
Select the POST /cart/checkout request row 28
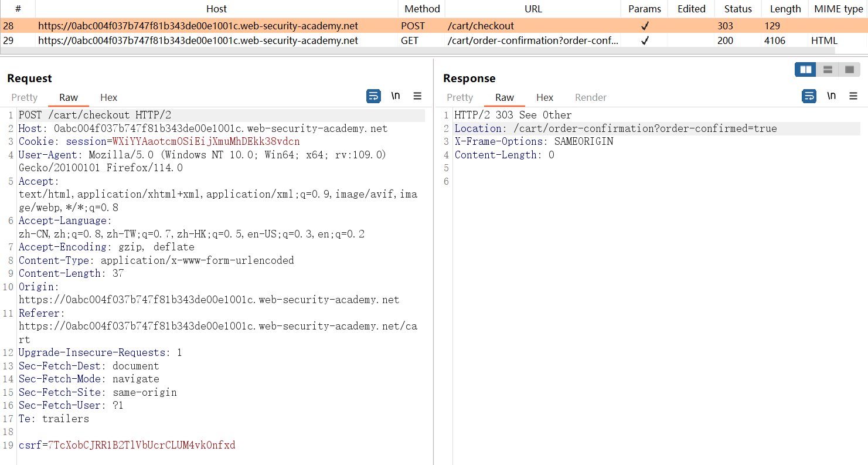coord(198,26)
